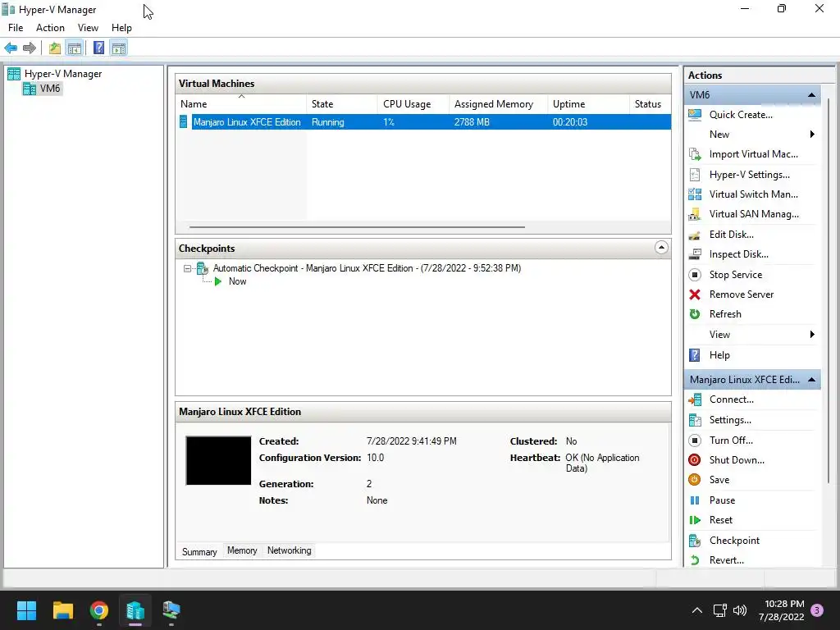Show hidden icons in system tray
This screenshot has width=840, height=630.
coord(697,610)
